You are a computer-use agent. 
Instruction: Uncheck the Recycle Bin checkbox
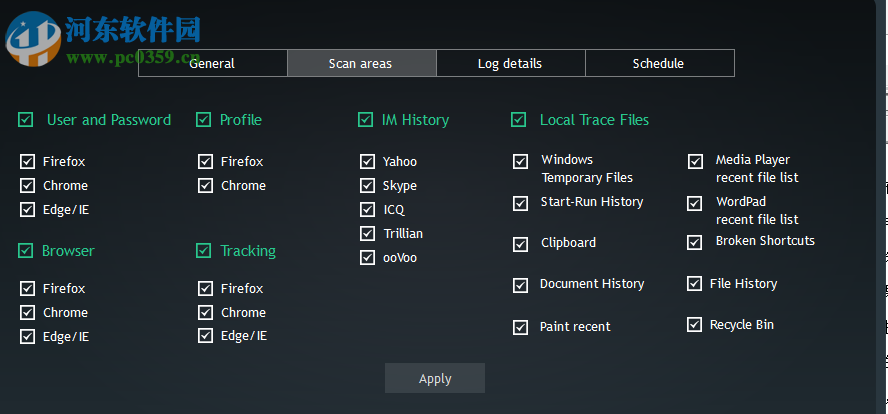click(x=694, y=325)
